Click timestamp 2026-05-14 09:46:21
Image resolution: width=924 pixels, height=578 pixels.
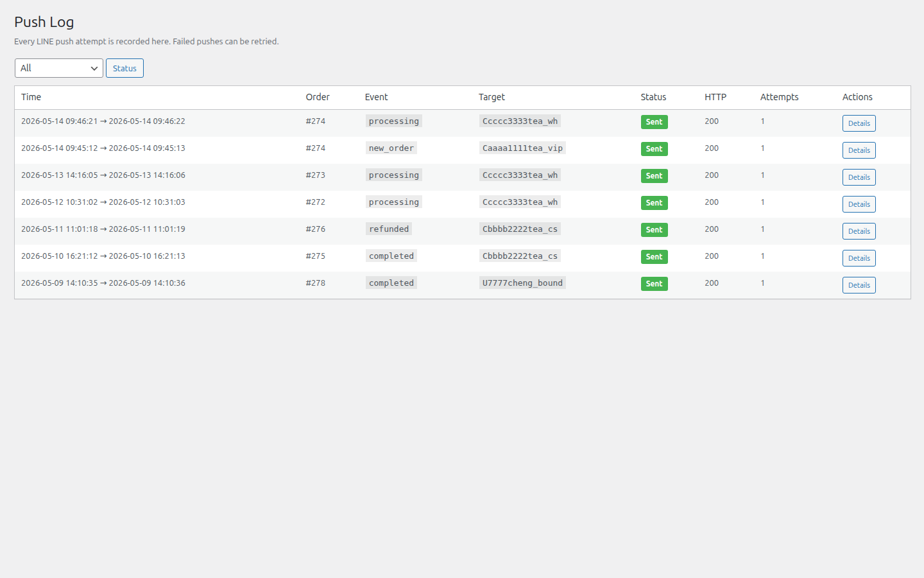60,121
